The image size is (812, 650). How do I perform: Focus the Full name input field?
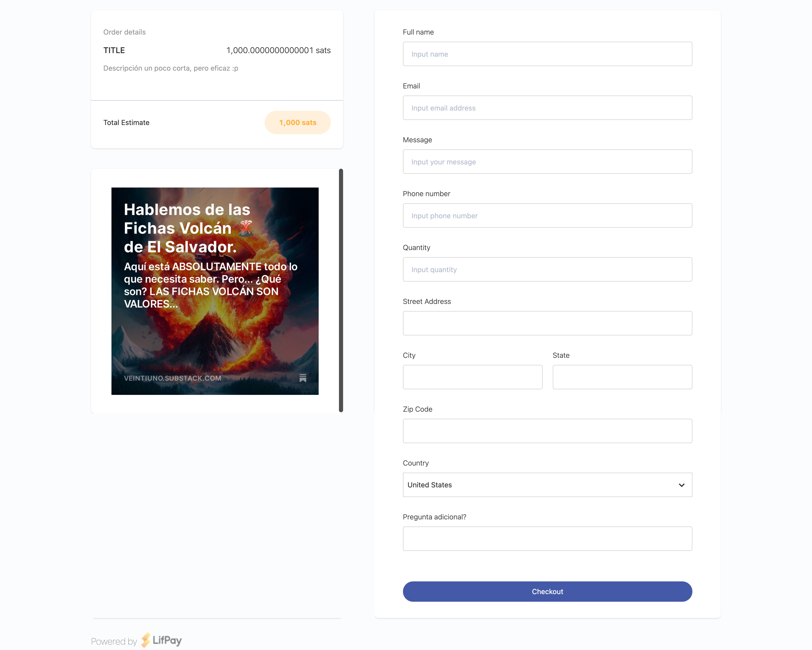coord(547,54)
